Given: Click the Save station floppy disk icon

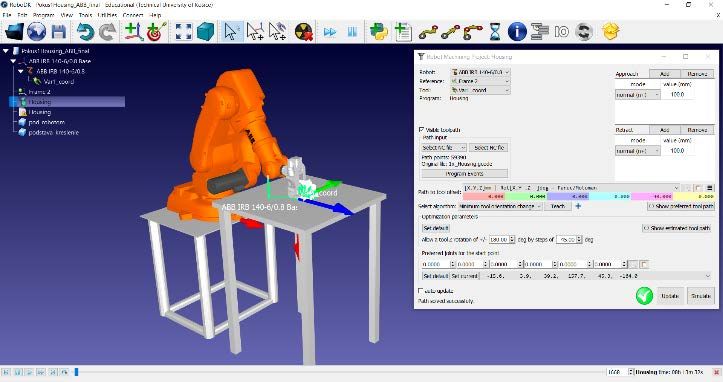Looking at the screenshot, I should tap(59, 32).
